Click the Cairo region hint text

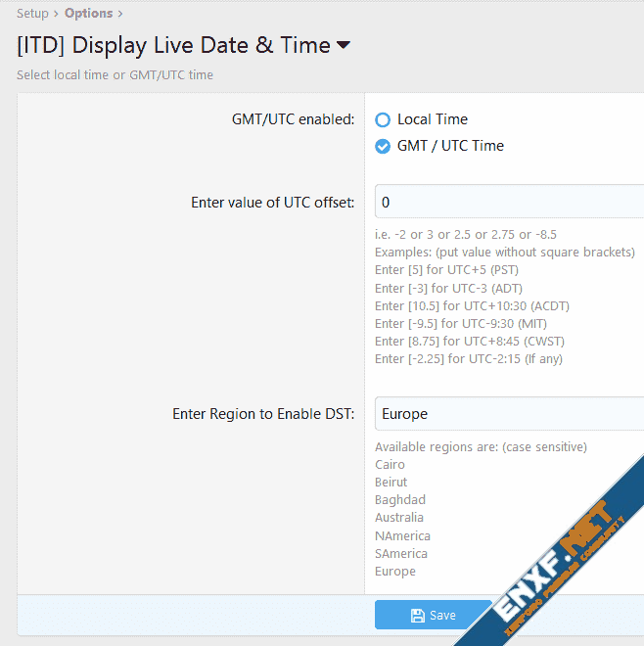tap(391, 465)
